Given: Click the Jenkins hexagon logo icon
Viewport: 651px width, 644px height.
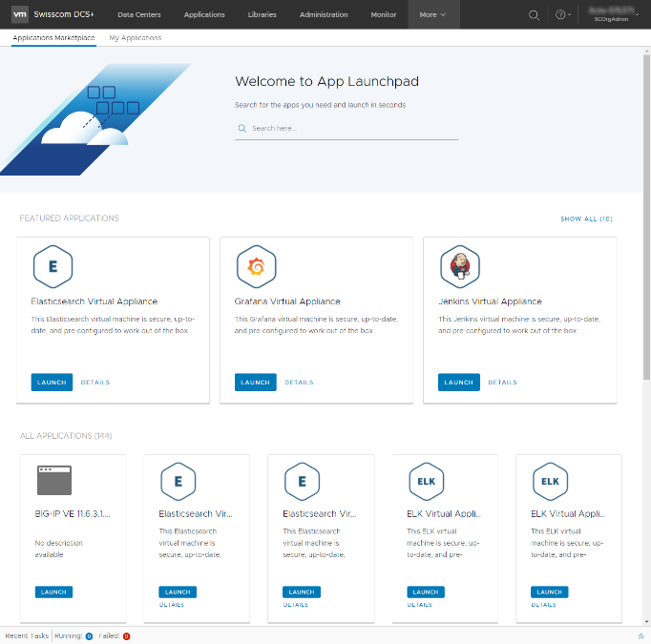Looking at the screenshot, I should 460,266.
